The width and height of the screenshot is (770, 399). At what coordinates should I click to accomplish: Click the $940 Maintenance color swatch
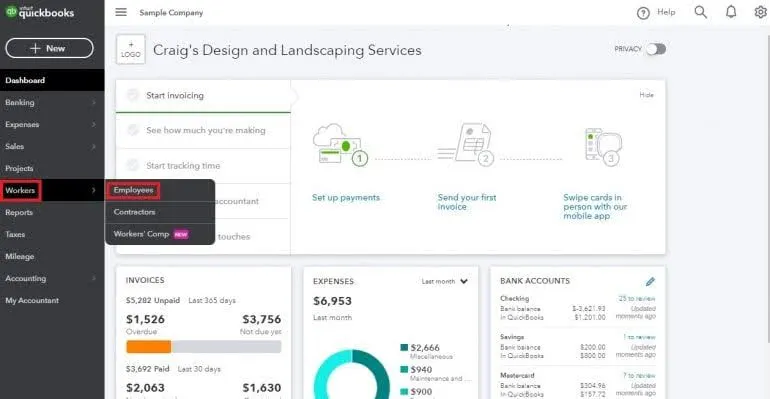(404, 370)
